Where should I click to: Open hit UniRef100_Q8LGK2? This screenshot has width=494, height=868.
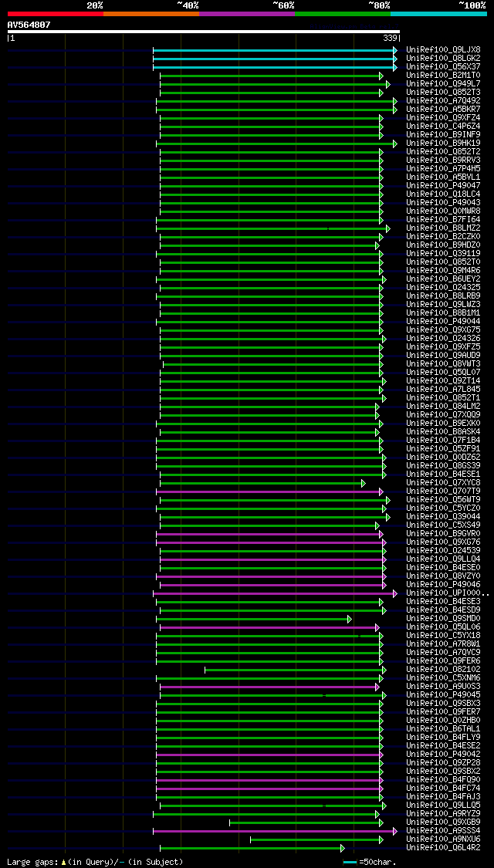[443, 58]
